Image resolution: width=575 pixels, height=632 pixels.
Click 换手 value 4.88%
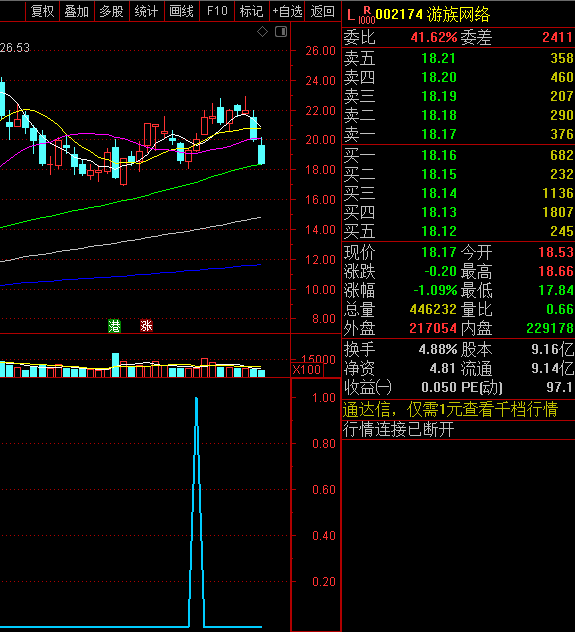pyautogui.click(x=438, y=349)
